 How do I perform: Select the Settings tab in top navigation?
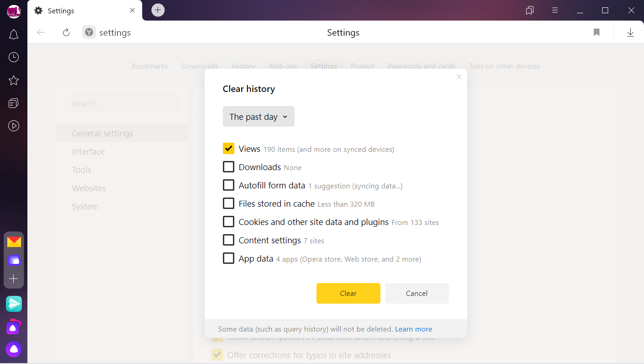tap(324, 66)
